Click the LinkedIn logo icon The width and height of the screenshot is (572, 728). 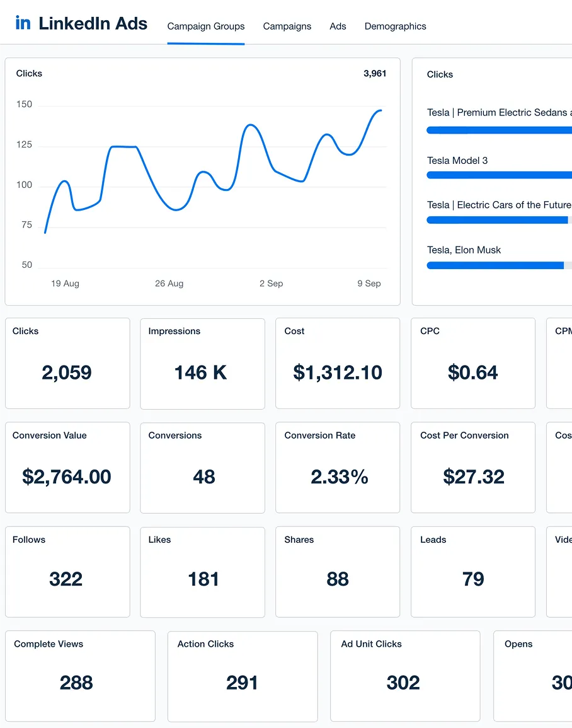click(x=23, y=23)
